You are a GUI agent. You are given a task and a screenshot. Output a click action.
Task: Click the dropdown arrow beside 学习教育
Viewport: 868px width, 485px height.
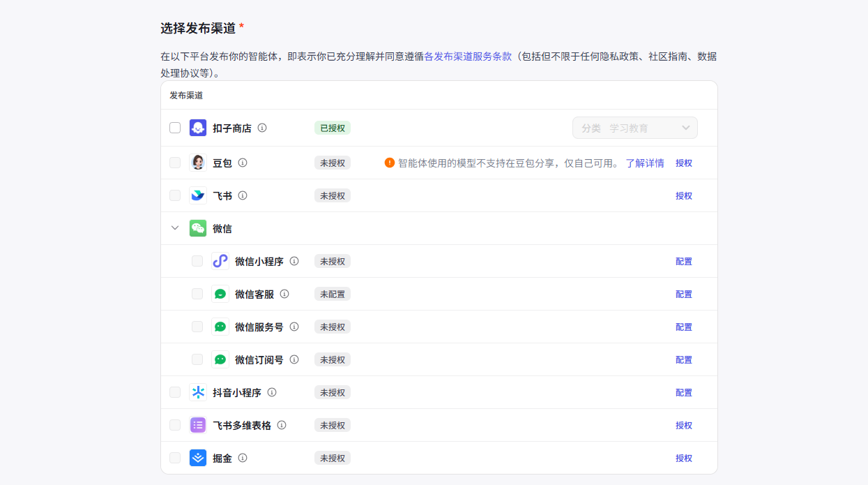686,128
